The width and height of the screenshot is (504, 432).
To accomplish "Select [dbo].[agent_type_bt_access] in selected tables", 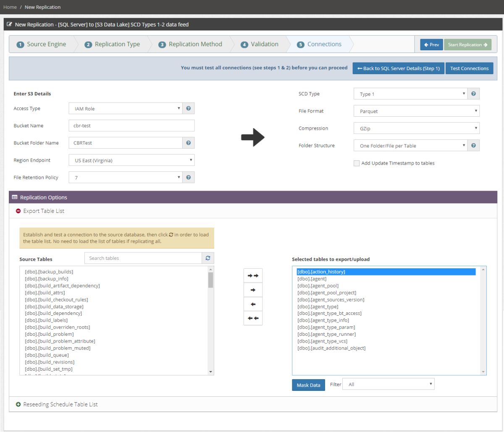I will (x=329, y=313).
